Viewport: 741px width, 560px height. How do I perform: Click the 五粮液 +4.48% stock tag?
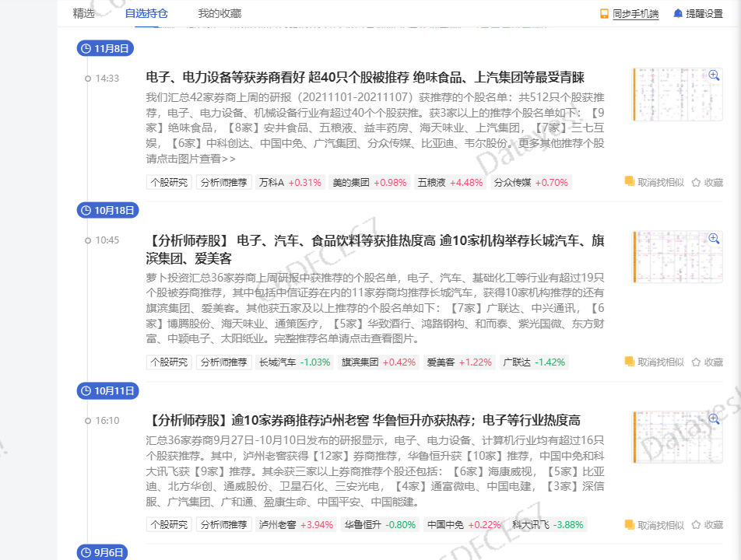coord(450,183)
